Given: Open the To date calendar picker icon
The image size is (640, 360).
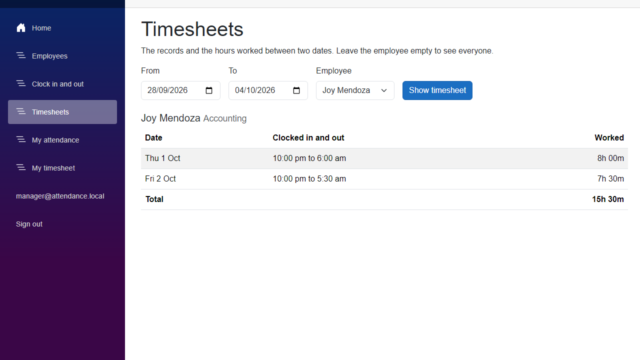Looking at the screenshot, I should coord(296,90).
